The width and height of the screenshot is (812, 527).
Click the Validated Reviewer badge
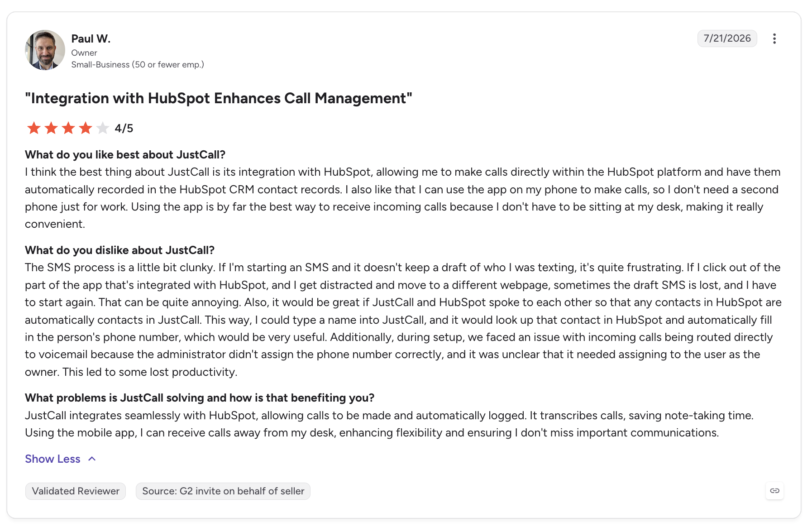pos(76,491)
